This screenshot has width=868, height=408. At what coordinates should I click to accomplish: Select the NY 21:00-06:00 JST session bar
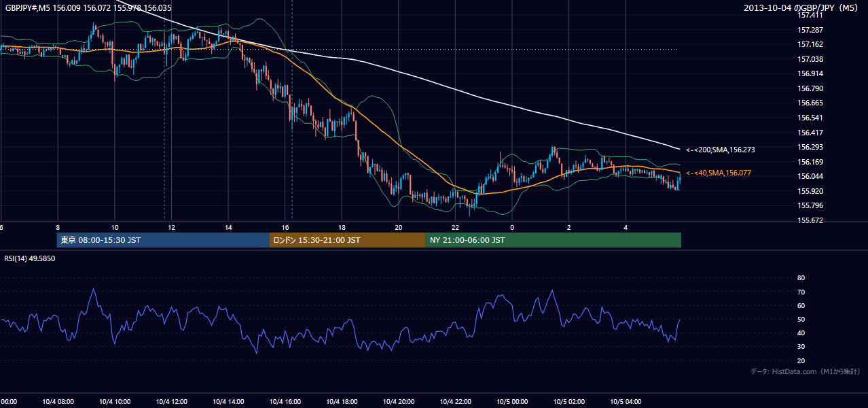tap(554, 240)
